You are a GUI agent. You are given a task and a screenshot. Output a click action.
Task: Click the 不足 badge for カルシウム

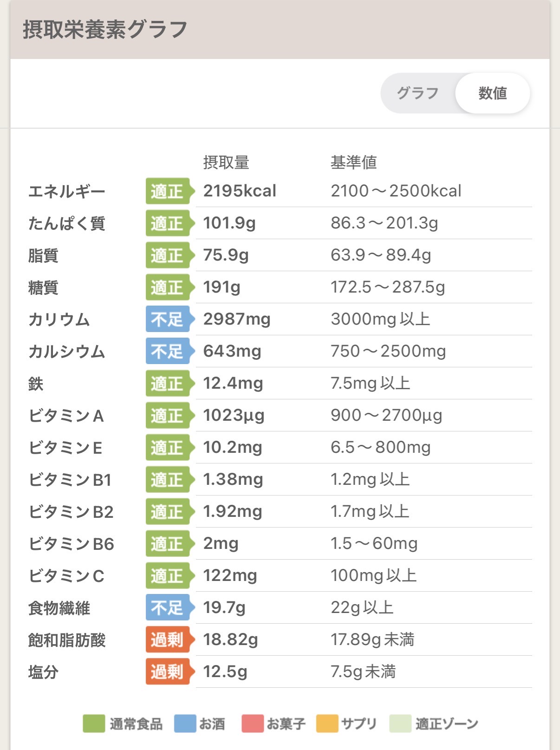coord(168,351)
